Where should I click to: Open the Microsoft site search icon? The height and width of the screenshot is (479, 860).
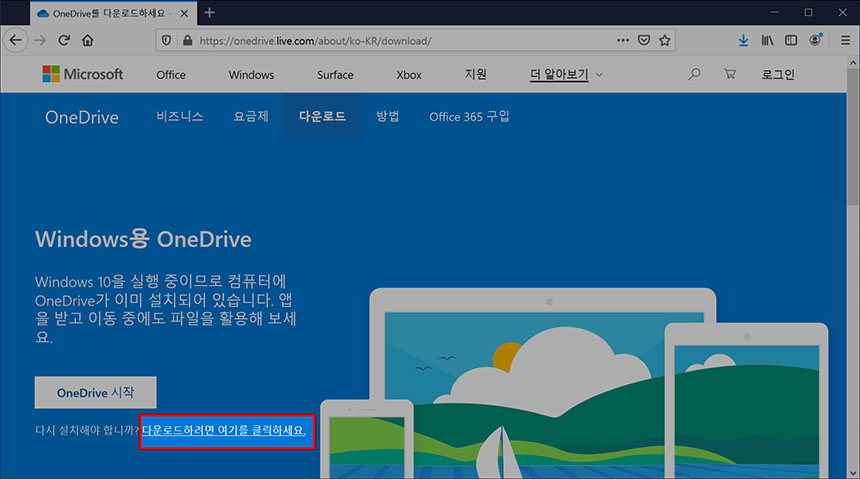[694, 74]
